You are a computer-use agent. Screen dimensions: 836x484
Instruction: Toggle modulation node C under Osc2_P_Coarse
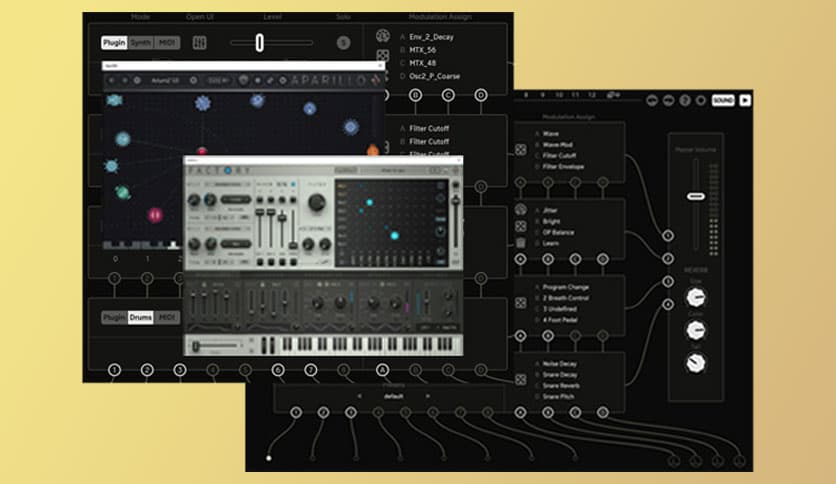[448, 95]
